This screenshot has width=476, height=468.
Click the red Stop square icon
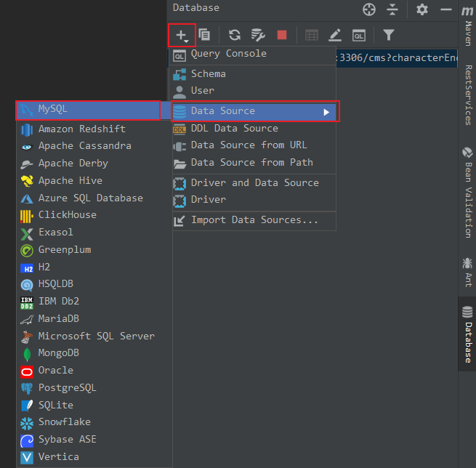[282, 35]
